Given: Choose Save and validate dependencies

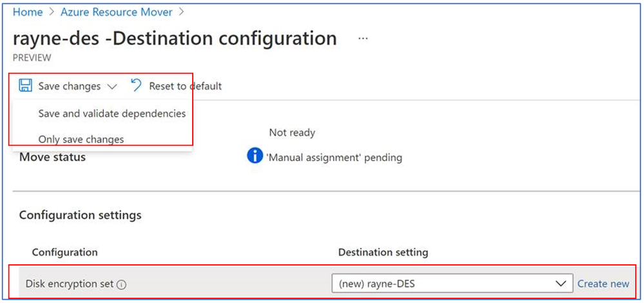Looking at the screenshot, I should coord(112,113).
